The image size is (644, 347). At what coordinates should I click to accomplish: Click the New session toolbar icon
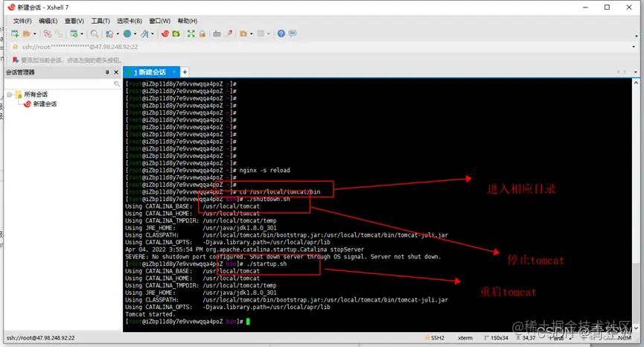15,34
